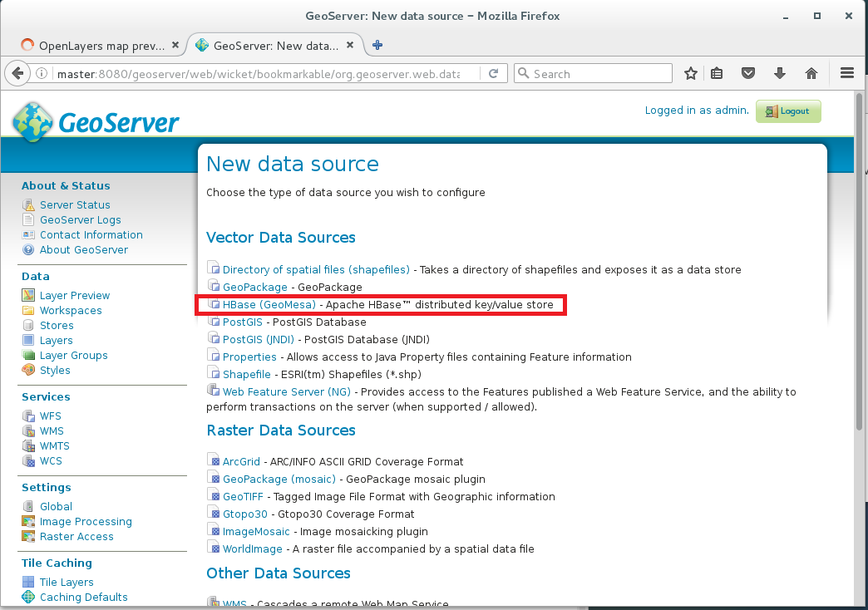Open Directory of spatial files (shapefiles) link

[316, 269]
